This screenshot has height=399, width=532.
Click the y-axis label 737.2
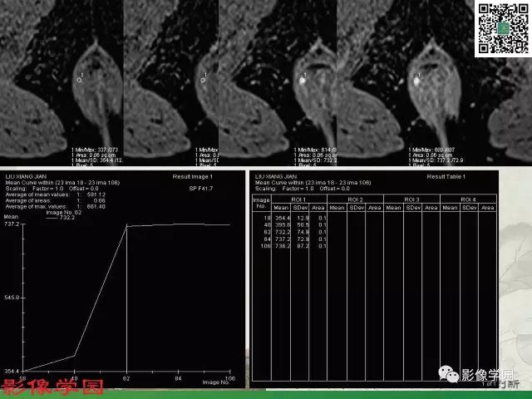point(12,224)
